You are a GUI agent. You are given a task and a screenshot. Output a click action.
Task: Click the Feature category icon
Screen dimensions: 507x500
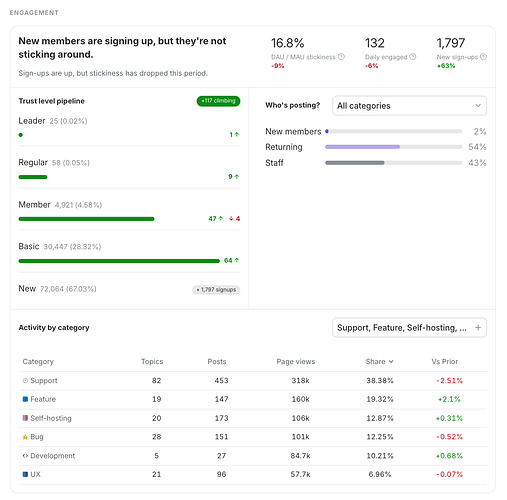tap(25, 399)
